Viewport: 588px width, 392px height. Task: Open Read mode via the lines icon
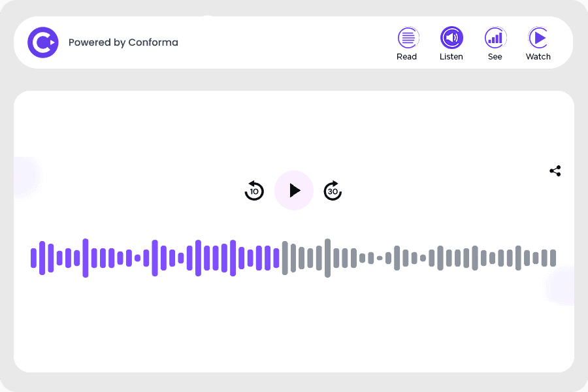pos(407,37)
